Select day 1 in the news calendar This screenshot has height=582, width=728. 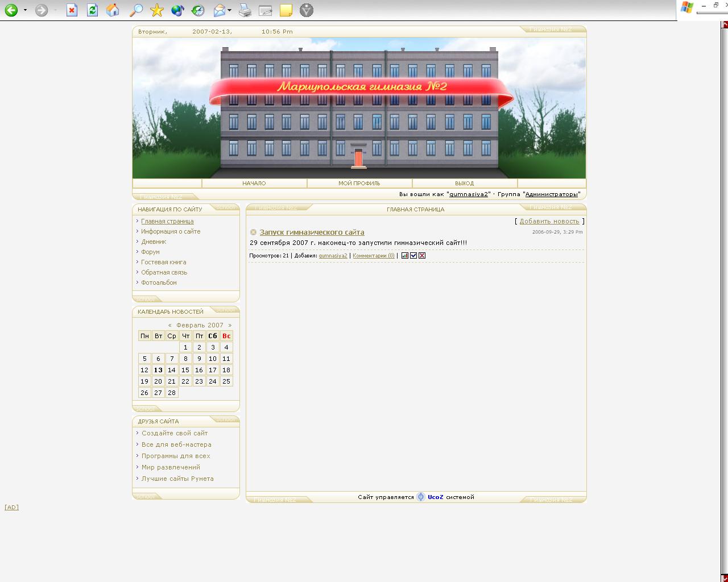coord(185,347)
